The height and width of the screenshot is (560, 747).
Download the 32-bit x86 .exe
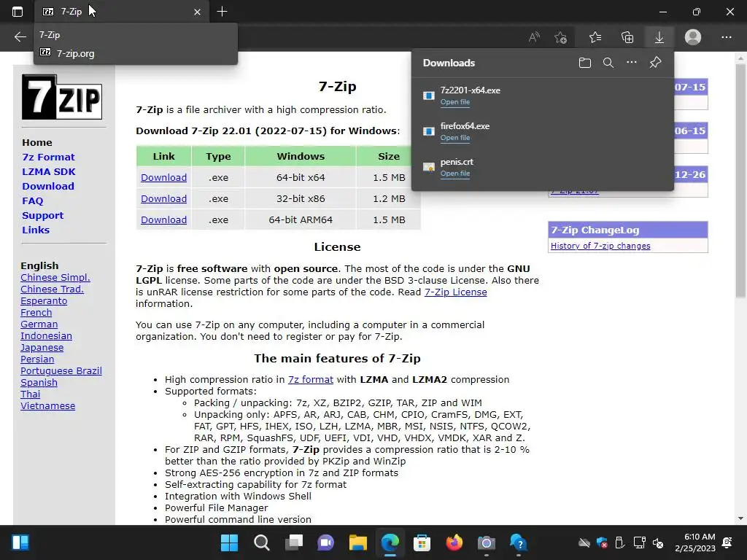(x=163, y=198)
